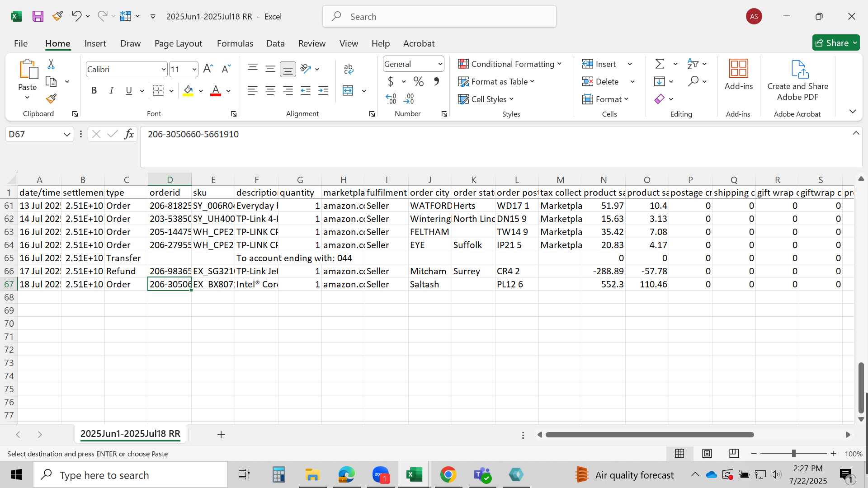Image resolution: width=868 pixels, height=488 pixels.
Task: Open Chrome from the taskbar
Action: (x=448, y=474)
